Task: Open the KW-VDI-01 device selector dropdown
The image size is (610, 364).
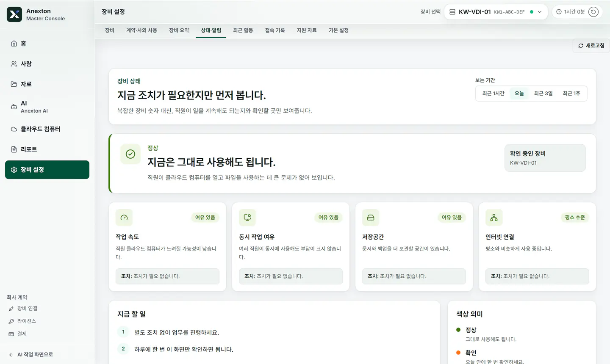Action: tap(496, 12)
